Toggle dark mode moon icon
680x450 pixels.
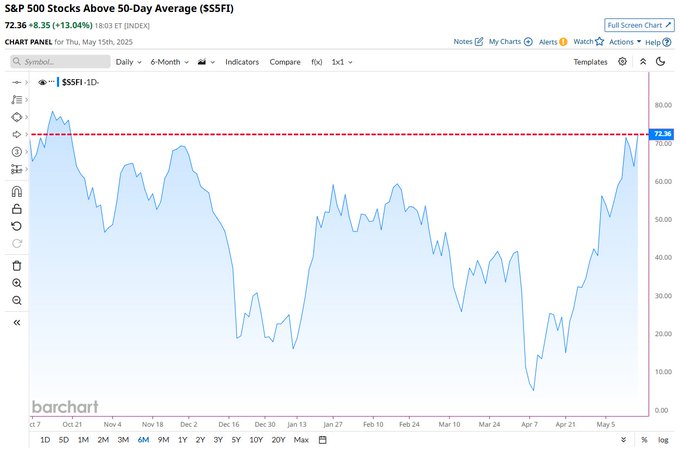pyautogui.click(x=660, y=62)
